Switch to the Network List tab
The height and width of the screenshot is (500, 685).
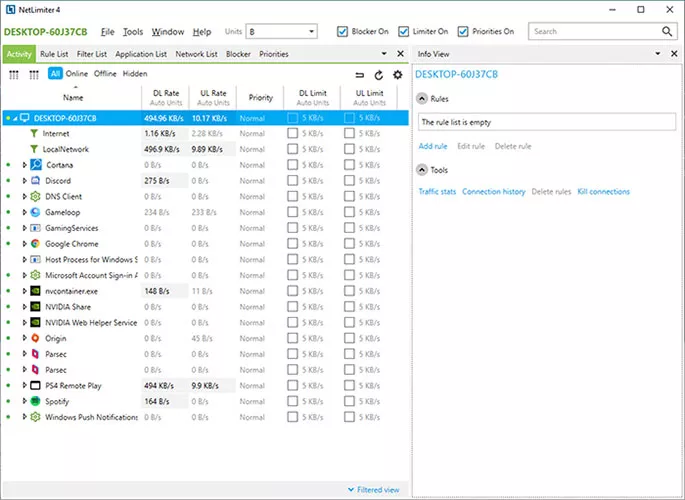196,54
